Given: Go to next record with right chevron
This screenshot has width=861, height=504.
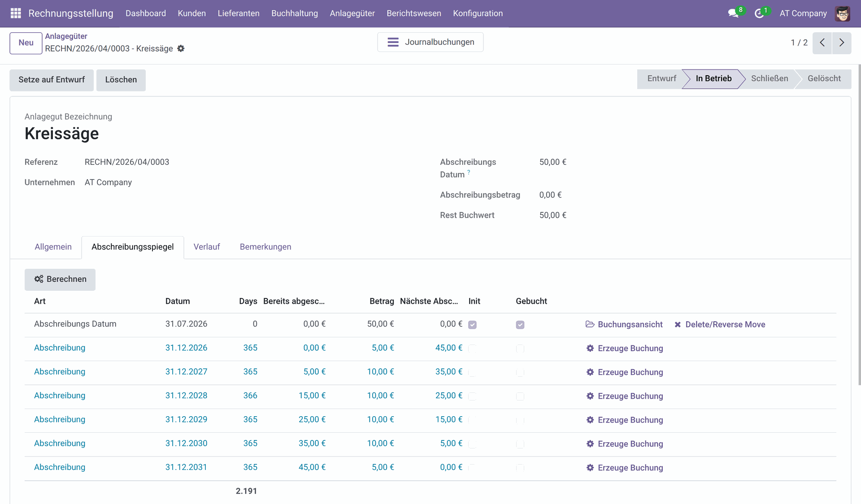Looking at the screenshot, I should tap(841, 43).
